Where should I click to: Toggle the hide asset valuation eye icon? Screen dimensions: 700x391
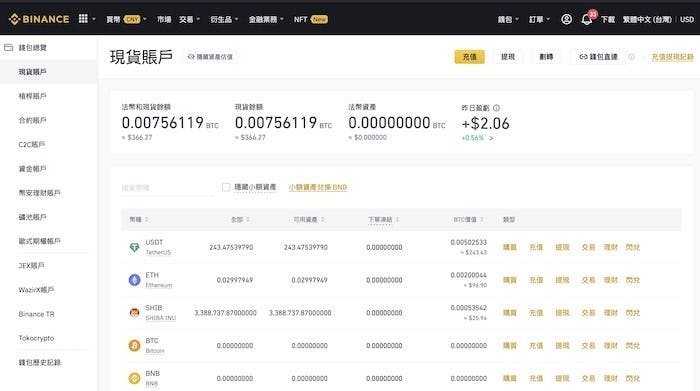pyautogui.click(x=191, y=57)
